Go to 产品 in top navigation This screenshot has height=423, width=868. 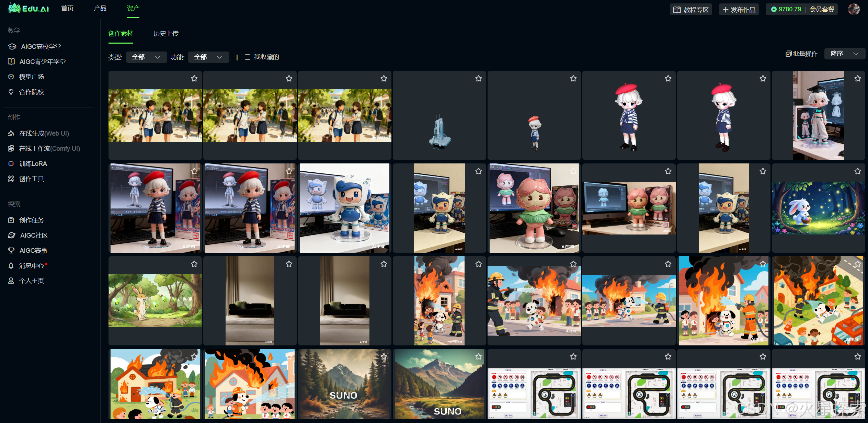(x=100, y=8)
